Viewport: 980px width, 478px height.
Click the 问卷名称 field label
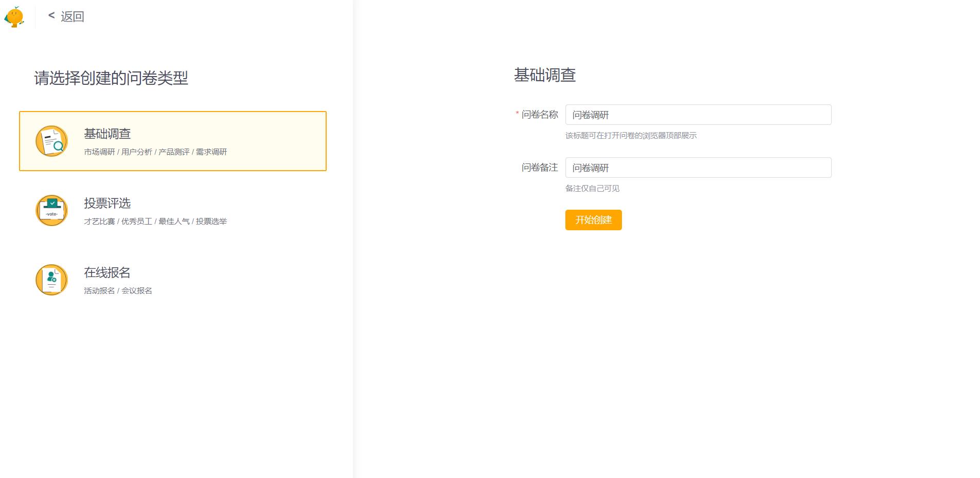pyautogui.click(x=540, y=115)
